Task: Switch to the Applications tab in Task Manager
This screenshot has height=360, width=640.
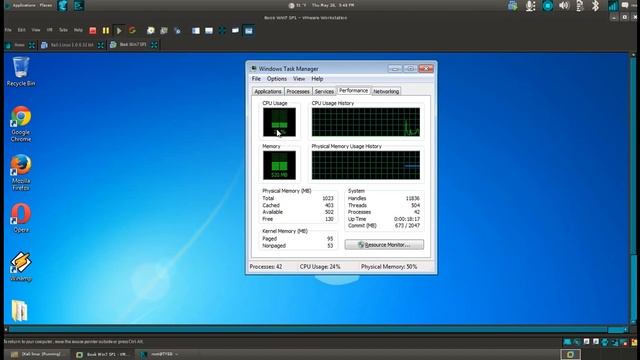Action: pyautogui.click(x=268, y=91)
